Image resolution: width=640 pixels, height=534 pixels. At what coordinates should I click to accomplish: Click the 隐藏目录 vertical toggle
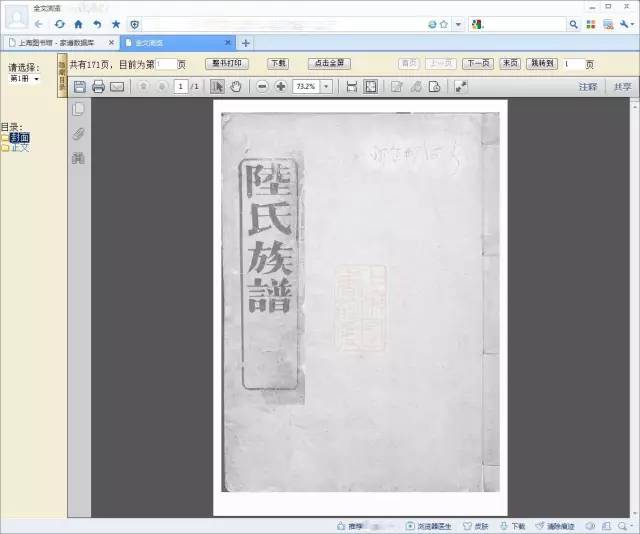pyautogui.click(x=62, y=76)
